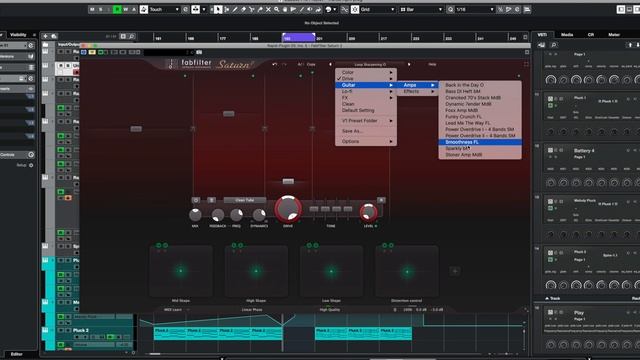Select the Back in the Day preset
Viewport: 640px width, 360px height.
480,85
